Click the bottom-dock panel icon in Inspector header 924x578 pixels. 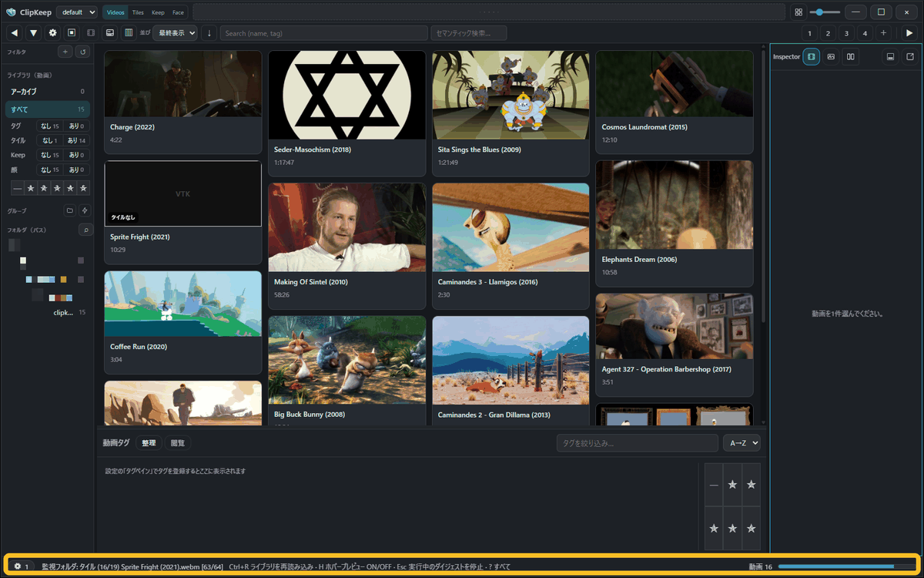pyautogui.click(x=890, y=56)
